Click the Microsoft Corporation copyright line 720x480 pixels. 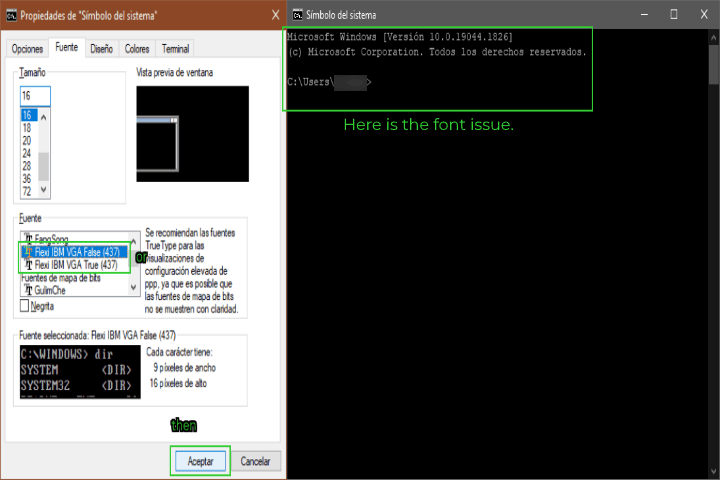pos(437,52)
